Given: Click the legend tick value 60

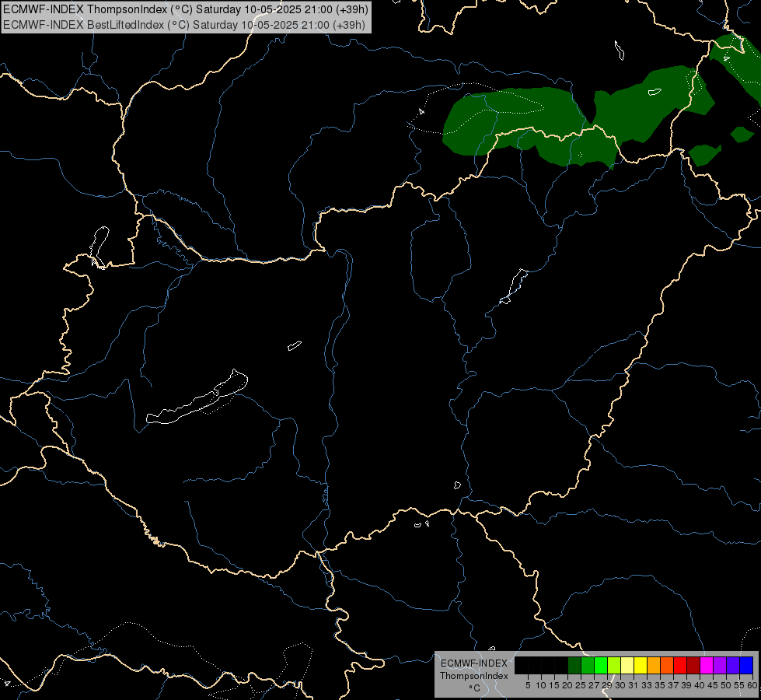Looking at the screenshot, I should pyautogui.click(x=752, y=685).
